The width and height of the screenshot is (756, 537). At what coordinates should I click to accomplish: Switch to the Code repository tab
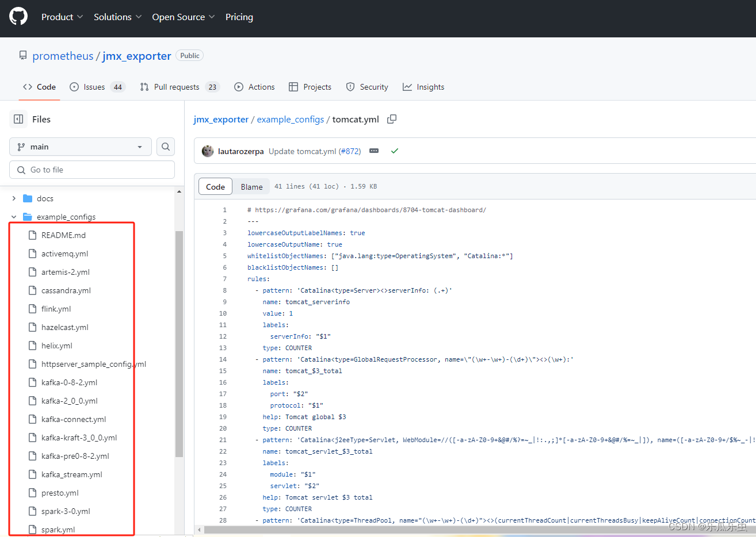[x=40, y=87]
